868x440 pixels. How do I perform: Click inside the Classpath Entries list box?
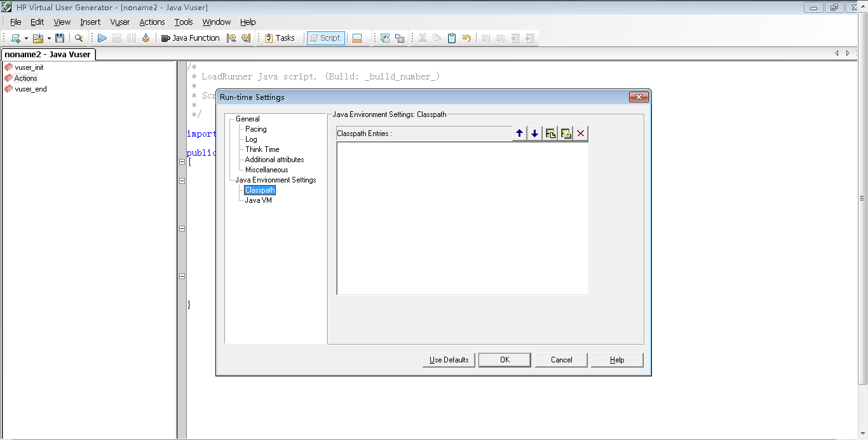pyautogui.click(x=463, y=218)
